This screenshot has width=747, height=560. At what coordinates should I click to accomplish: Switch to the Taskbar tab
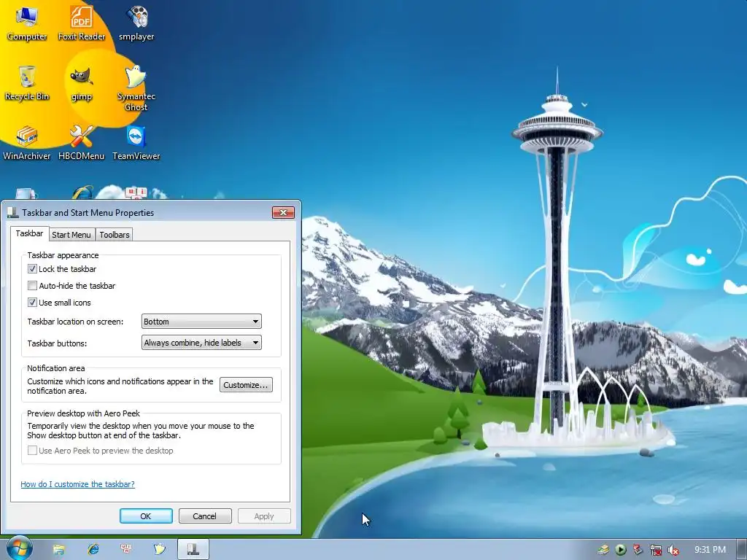(29, 233)
